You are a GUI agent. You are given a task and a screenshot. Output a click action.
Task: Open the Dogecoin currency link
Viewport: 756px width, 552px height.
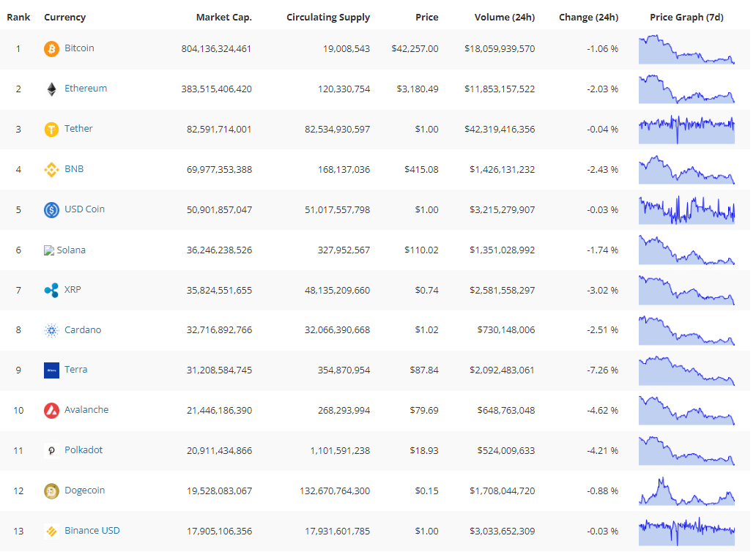85,490
